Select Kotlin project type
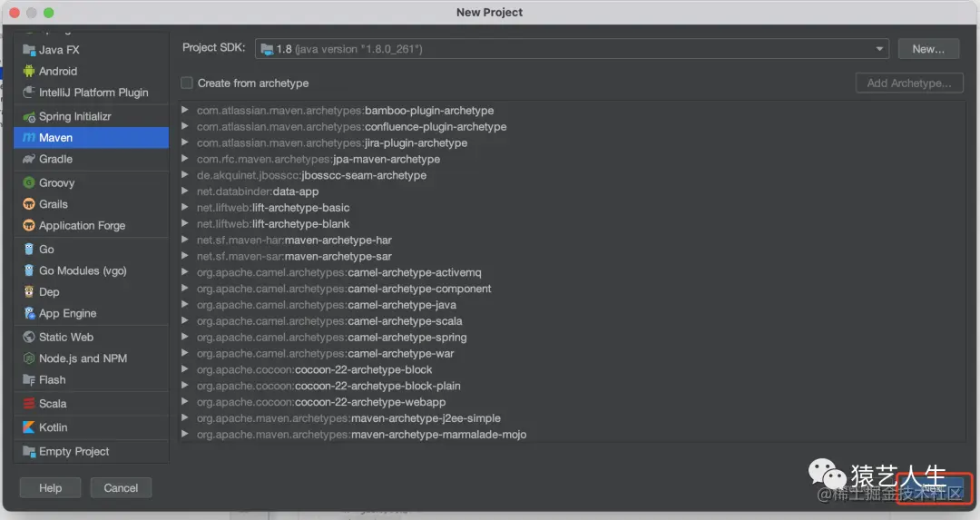Screen dimensions: 980x520 point(92,427)
